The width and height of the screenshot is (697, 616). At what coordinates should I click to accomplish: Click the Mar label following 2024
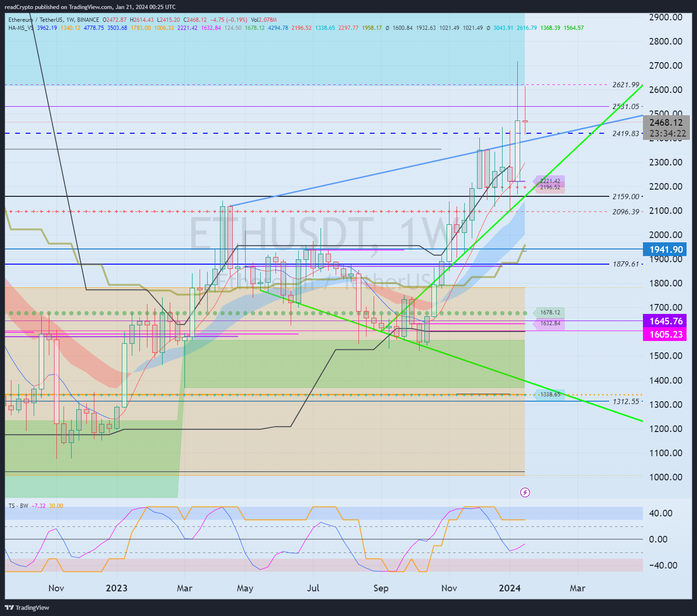click(578, 588)
